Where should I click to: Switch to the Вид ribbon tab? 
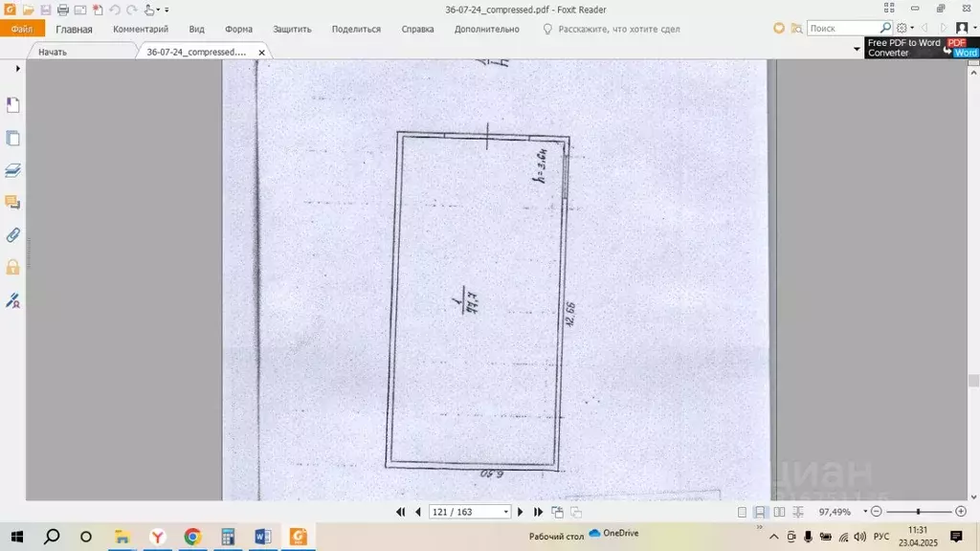point(197,30)
